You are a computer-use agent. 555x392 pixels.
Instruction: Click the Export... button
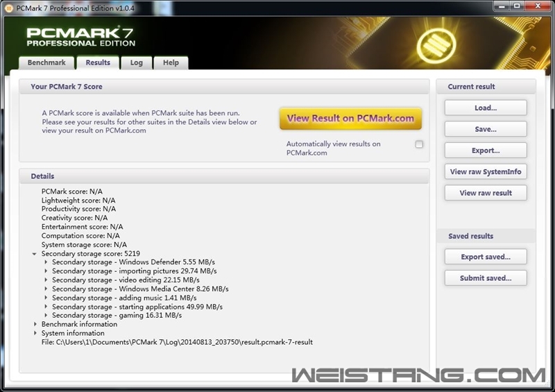point(486,150)
